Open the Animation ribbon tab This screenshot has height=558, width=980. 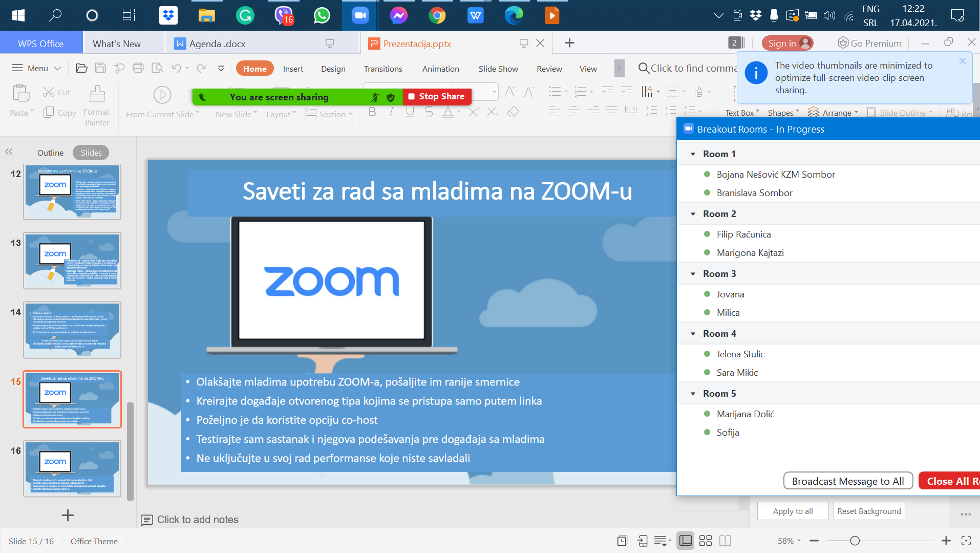click(x=440, y=69)
